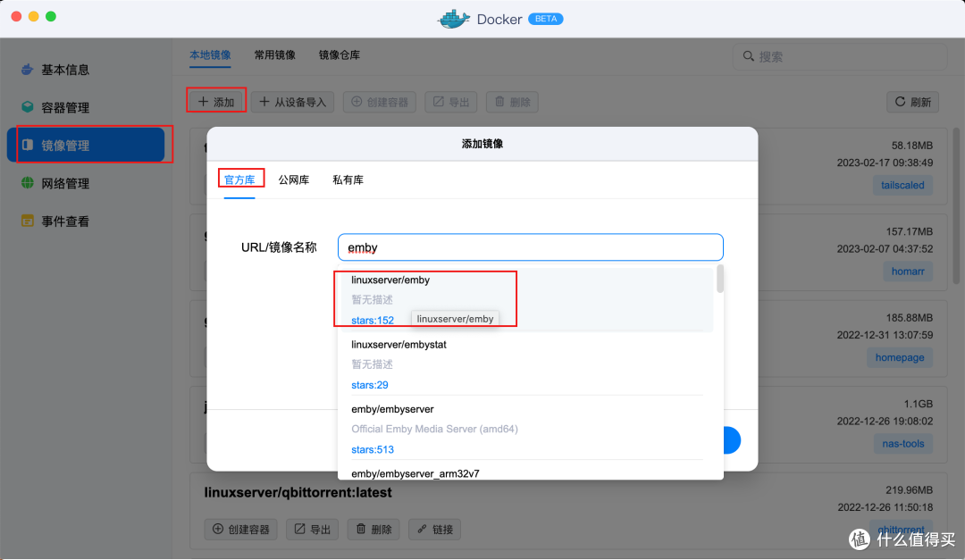Click the homarr tag
Screen dimensions: 965x560
(908, 272)
